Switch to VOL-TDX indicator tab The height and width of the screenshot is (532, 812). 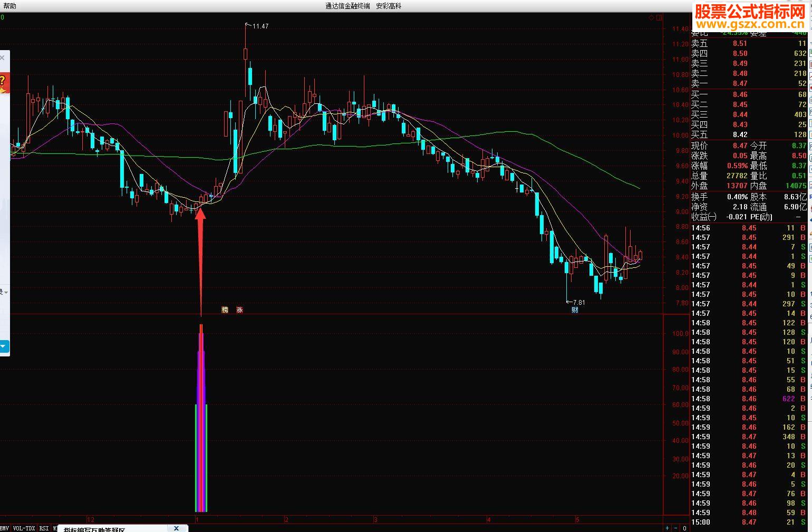pyautogui.click(x=24, y=528)
